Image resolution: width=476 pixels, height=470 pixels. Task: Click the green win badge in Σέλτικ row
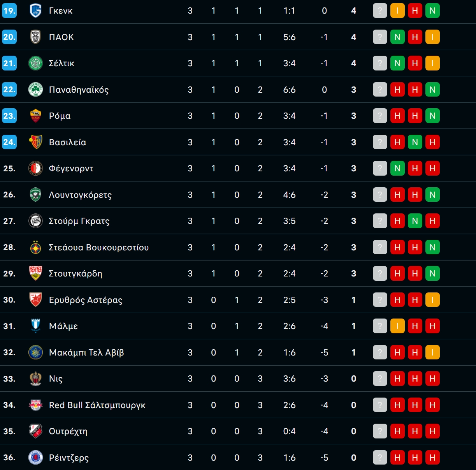pyautogui.click(x=397, y=63)
